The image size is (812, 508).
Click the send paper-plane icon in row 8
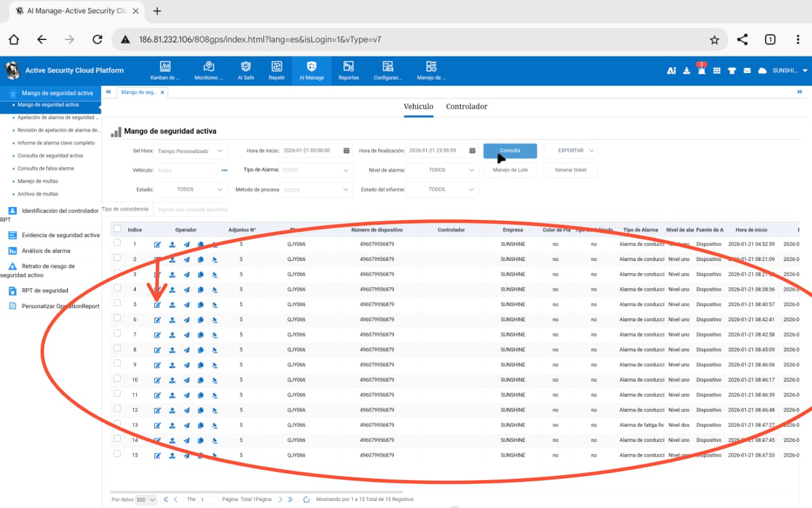click(x=187, y=350)
